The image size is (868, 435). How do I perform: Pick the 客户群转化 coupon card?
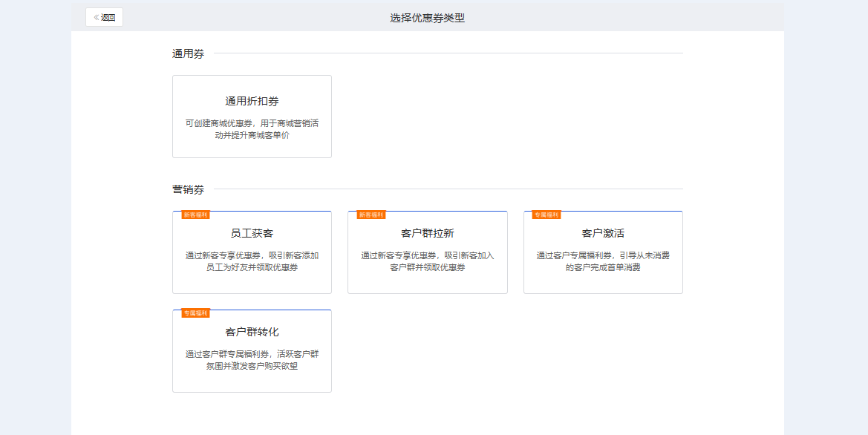[x=252, y=351]
